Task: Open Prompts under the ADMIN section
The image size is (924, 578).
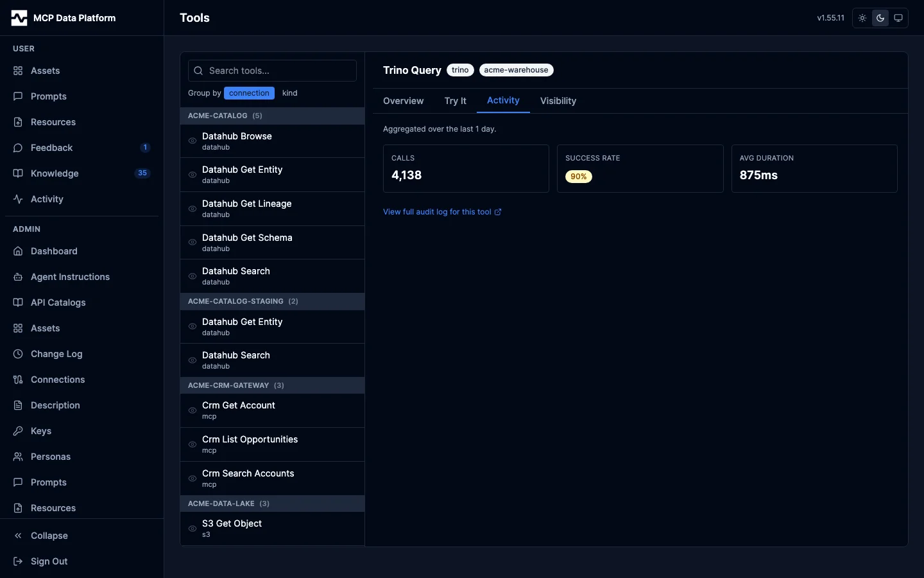Action: 81,482
